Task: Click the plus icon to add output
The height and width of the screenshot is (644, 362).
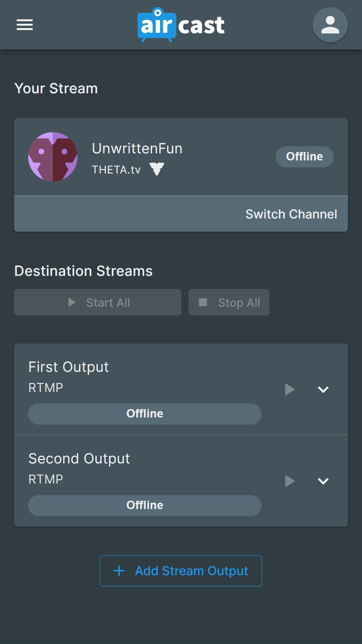Action: [x=119, y=571]
